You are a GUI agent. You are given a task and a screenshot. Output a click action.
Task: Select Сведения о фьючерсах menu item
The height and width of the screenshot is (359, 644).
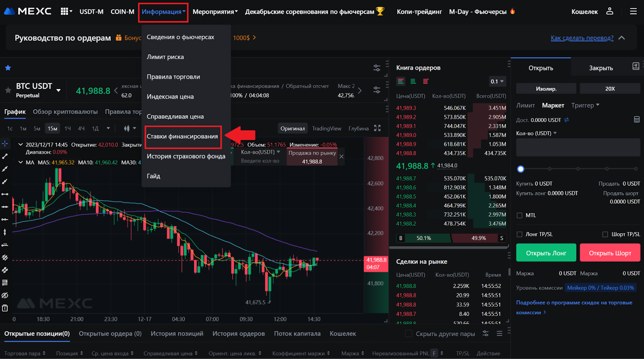[180, 37]
